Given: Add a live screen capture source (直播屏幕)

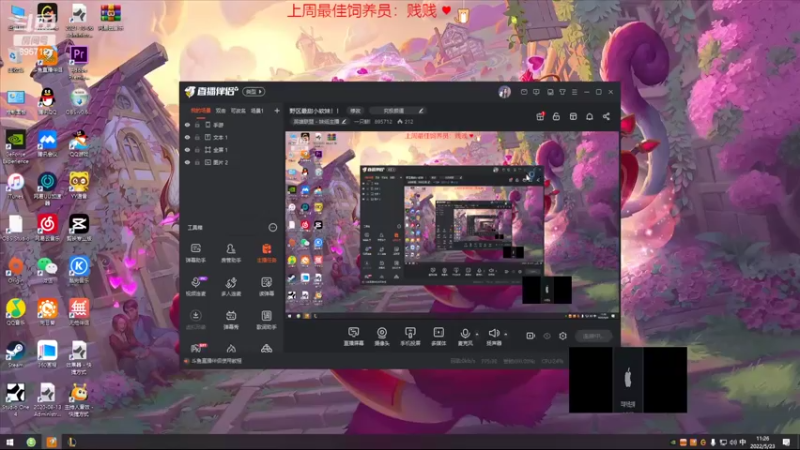Looking at the screenshot, I should [x=354, y=336].
